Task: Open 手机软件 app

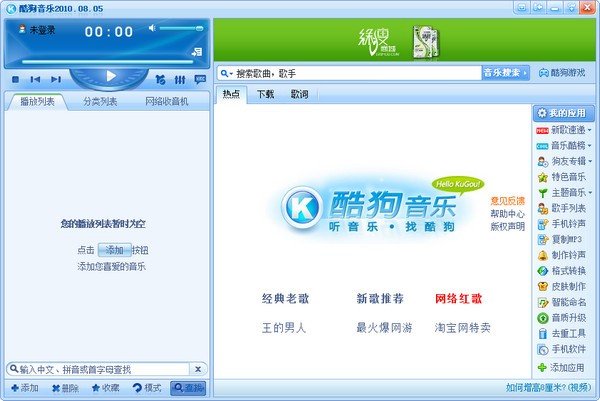Action: point(562,349)
